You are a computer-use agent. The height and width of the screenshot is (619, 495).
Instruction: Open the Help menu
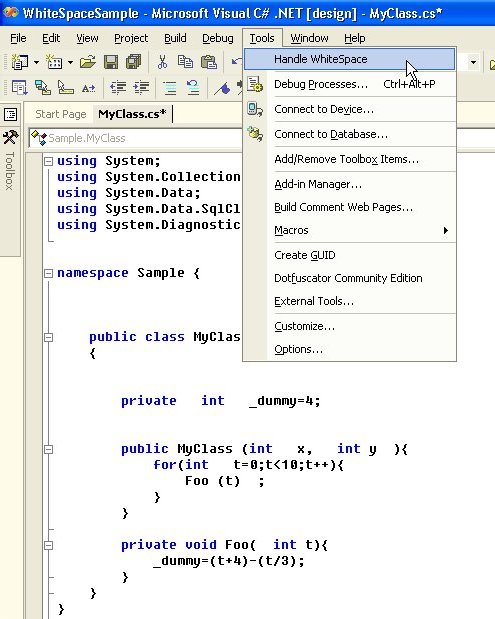(x=354, y=38)
